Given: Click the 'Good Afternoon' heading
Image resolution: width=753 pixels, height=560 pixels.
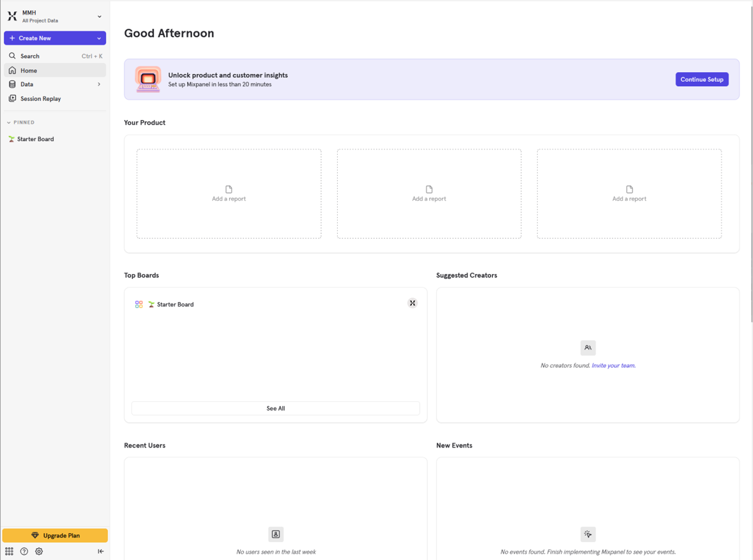Looking at the screenshot, I should pos(169,33).
